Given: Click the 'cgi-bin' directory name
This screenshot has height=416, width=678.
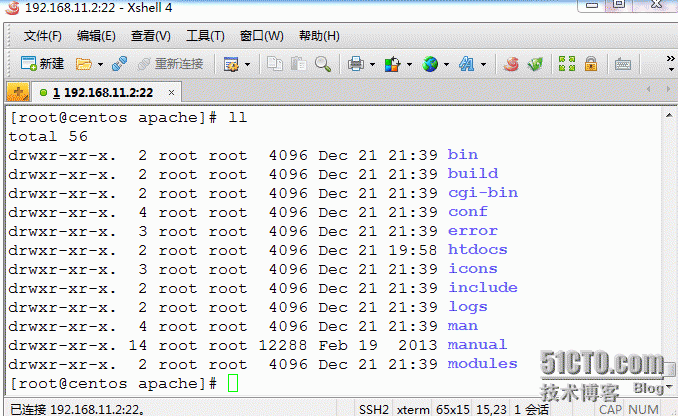Looking at the screenshot, I should [483, 193].
